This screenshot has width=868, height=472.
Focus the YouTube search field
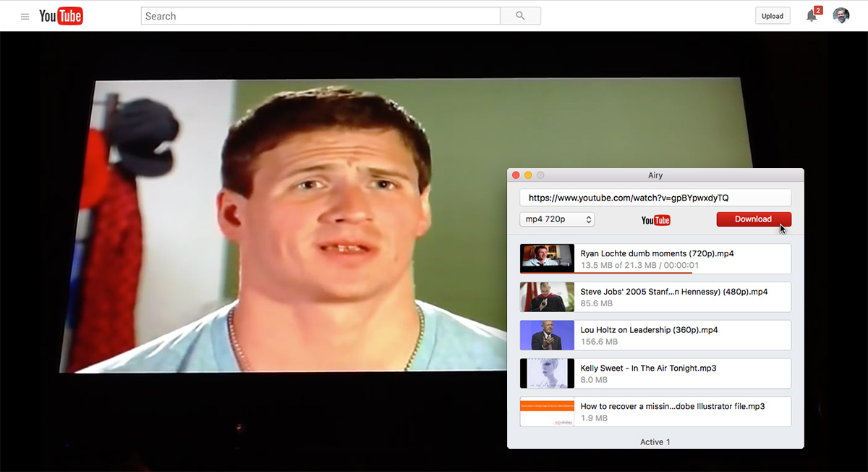[320, 16]
